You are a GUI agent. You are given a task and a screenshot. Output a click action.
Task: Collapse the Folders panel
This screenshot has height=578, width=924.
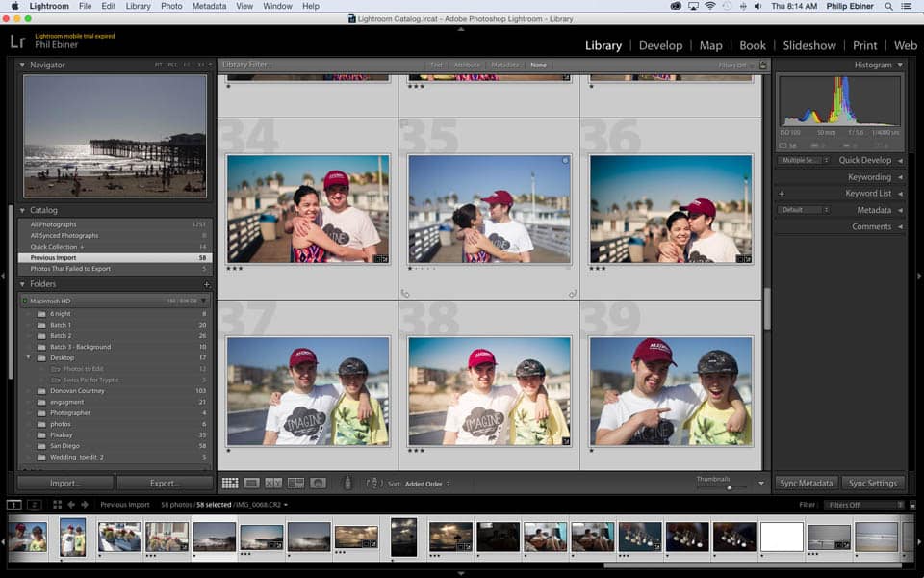pyautogui.click(x=22, y=284)
